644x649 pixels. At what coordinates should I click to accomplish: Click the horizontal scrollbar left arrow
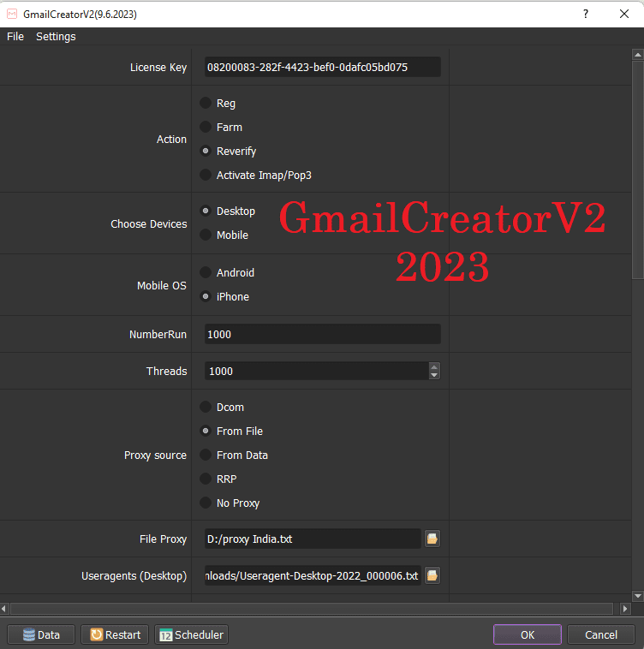pyautogui.click(x=4, y=609)
